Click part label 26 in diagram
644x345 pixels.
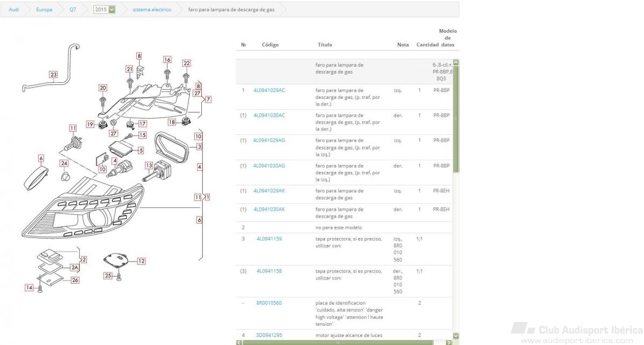75,280
